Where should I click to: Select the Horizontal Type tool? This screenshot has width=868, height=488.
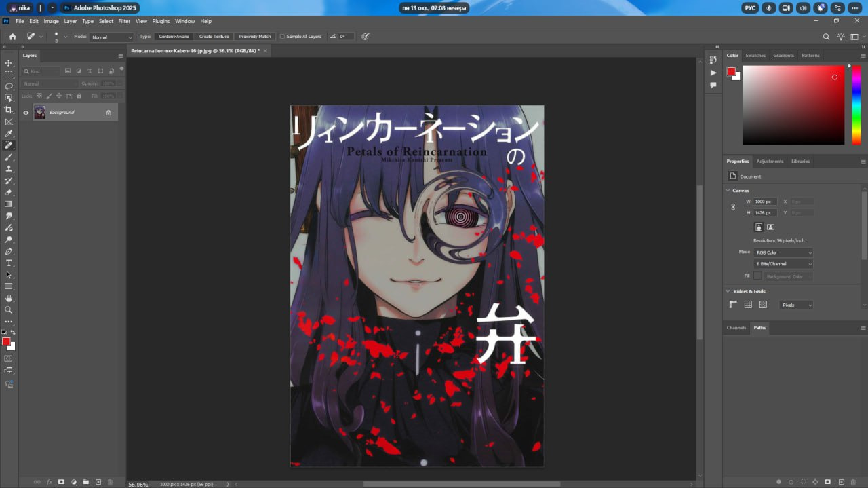[9, 263]
